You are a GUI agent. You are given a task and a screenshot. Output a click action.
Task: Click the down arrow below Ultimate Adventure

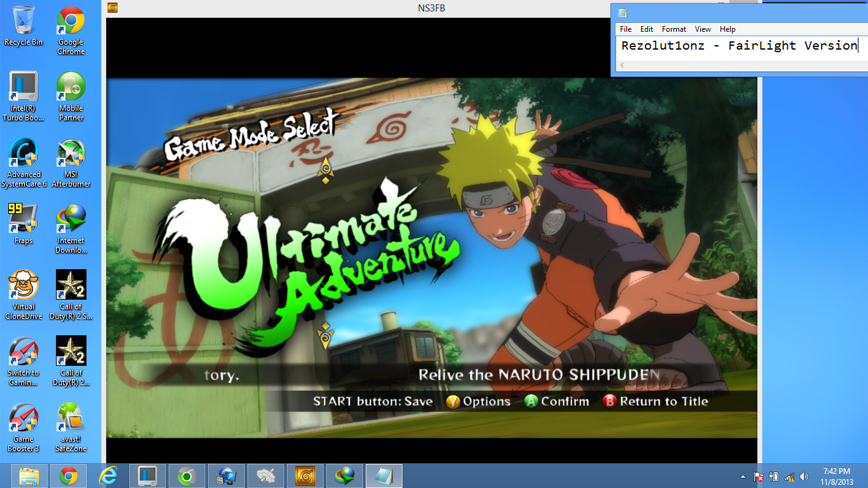(326, 335)
